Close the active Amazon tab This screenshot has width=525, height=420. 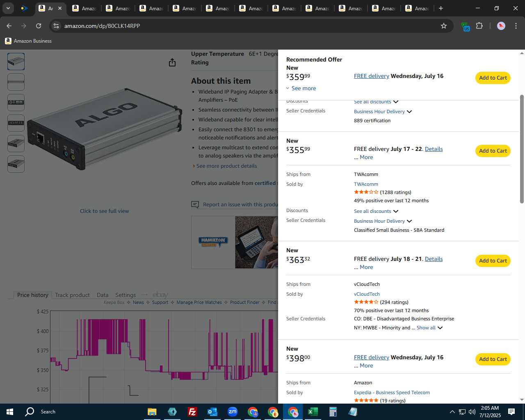tap(59, 8)
